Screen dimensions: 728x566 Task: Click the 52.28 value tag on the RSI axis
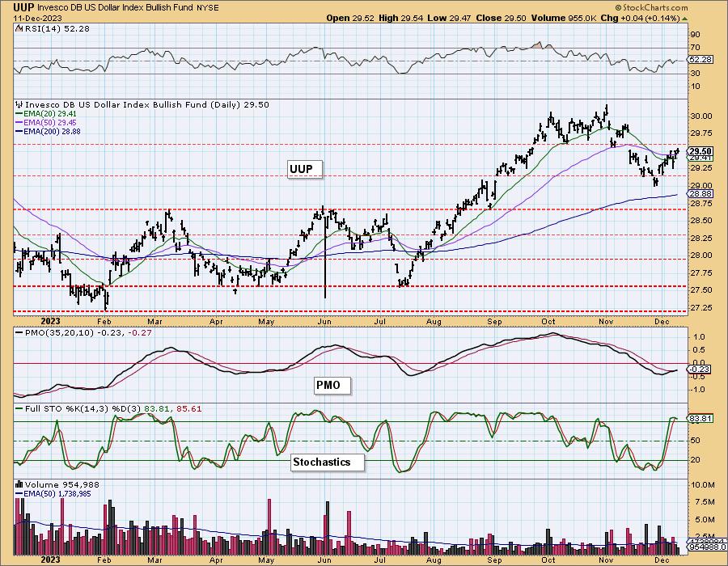coord(700,60)
